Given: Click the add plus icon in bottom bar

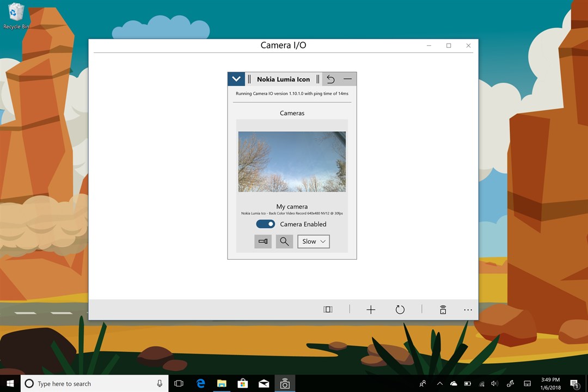Looking at the screenshot, I should tap(371, 309).
